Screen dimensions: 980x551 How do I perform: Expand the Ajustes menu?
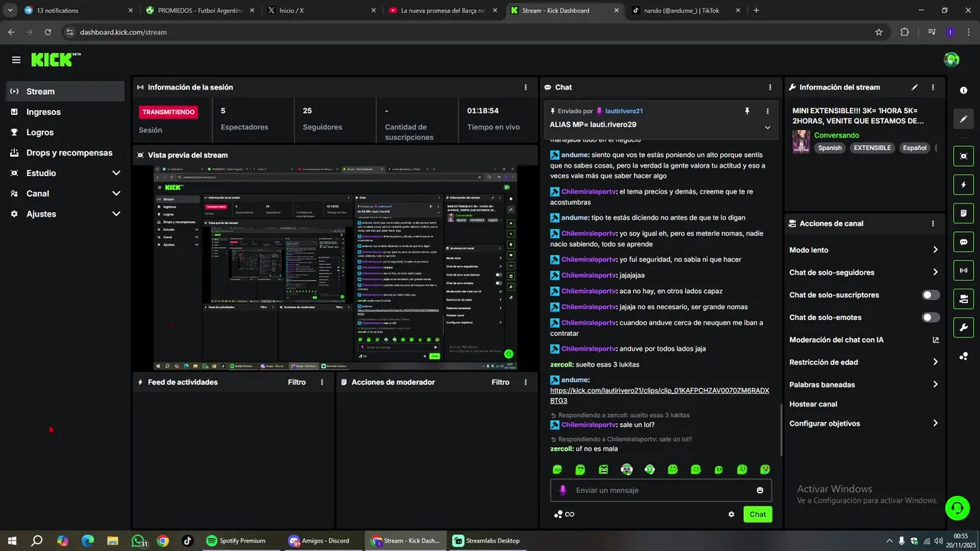(x=65, y=214)
